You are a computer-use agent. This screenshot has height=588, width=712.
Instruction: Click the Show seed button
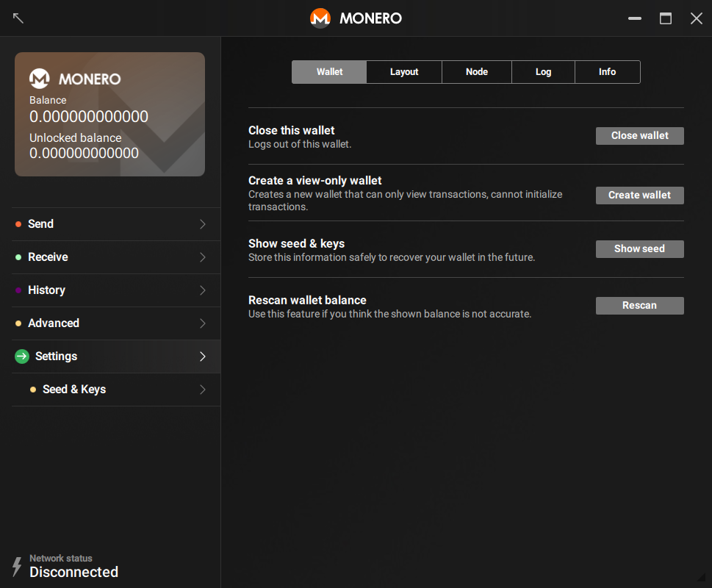(640, 249)
